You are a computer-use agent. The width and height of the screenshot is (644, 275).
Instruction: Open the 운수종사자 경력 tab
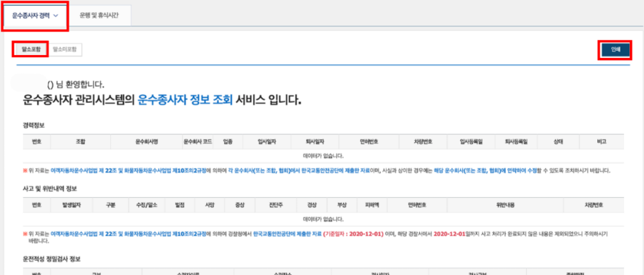(35, 16)
